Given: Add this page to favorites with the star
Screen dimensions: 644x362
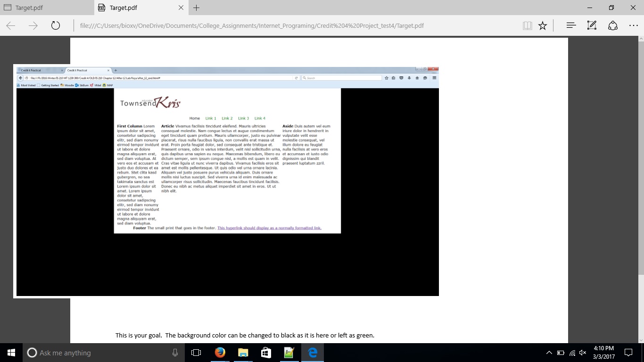Looking at the screenshot, I should (x=543, y=25).
